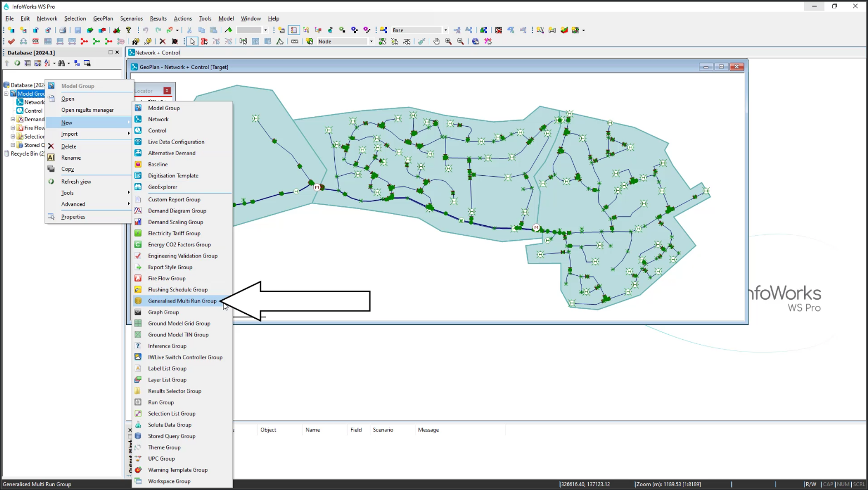Select Properties in the context menu
This screenshot has width=868, height=490.
point(89,217)
